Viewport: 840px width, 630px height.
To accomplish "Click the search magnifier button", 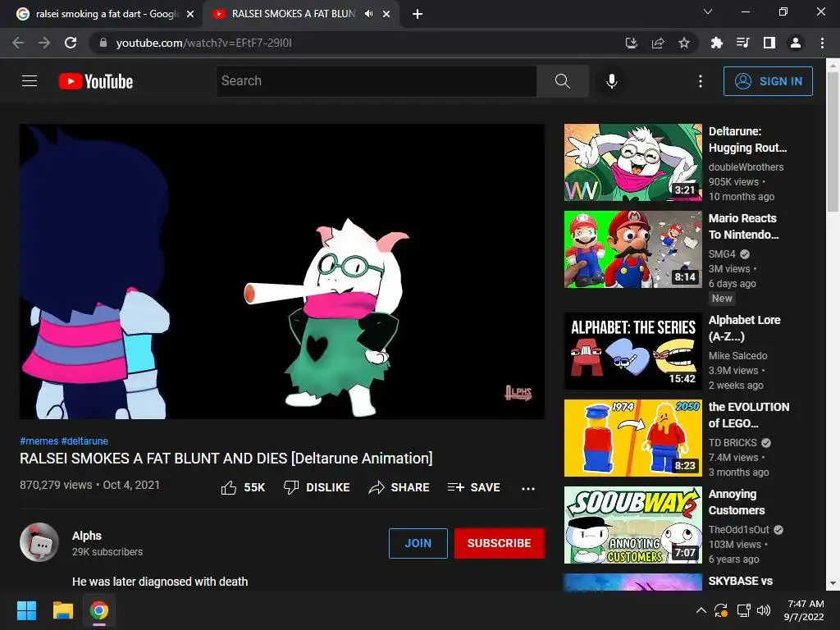I will [563, 81].
